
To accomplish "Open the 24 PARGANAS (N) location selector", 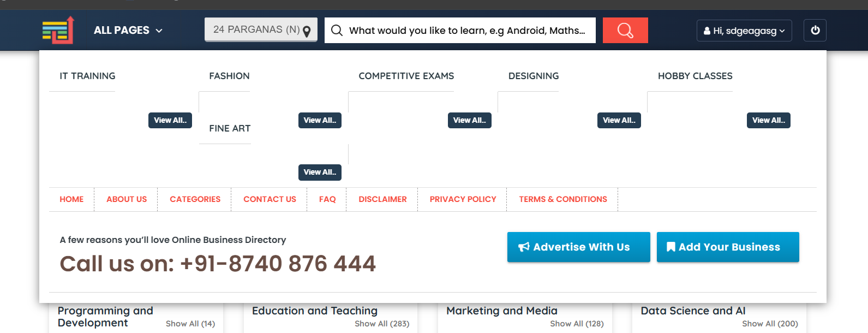I will pos(256,29).
